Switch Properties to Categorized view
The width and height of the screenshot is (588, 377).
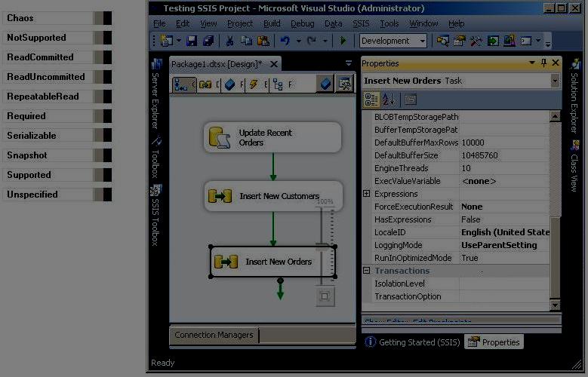(371, 100)
